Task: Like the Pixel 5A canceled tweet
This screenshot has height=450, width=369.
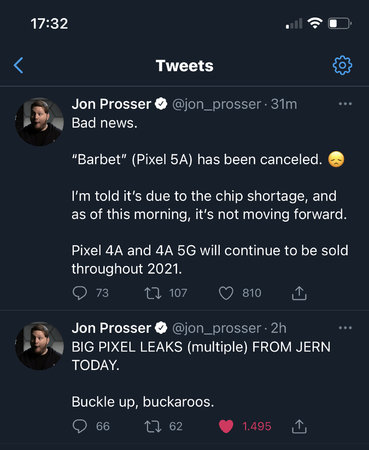Action: pyautogui.click(x=226, y=293)
